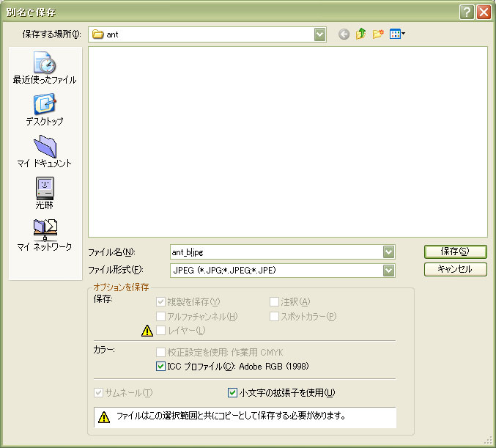Open the 最近使ったファイル shortcut
496x448 pixels.
click(45, 67)
